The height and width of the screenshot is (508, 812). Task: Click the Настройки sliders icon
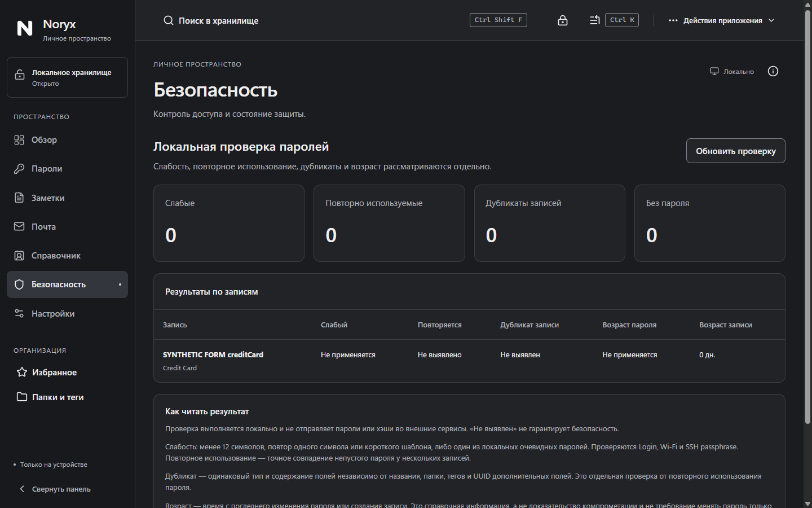coord(19,313)
